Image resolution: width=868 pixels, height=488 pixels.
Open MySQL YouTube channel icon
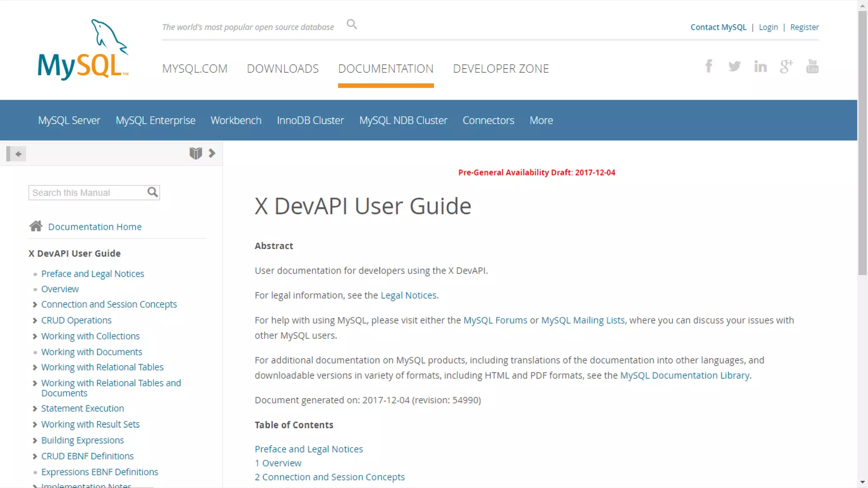812,66
